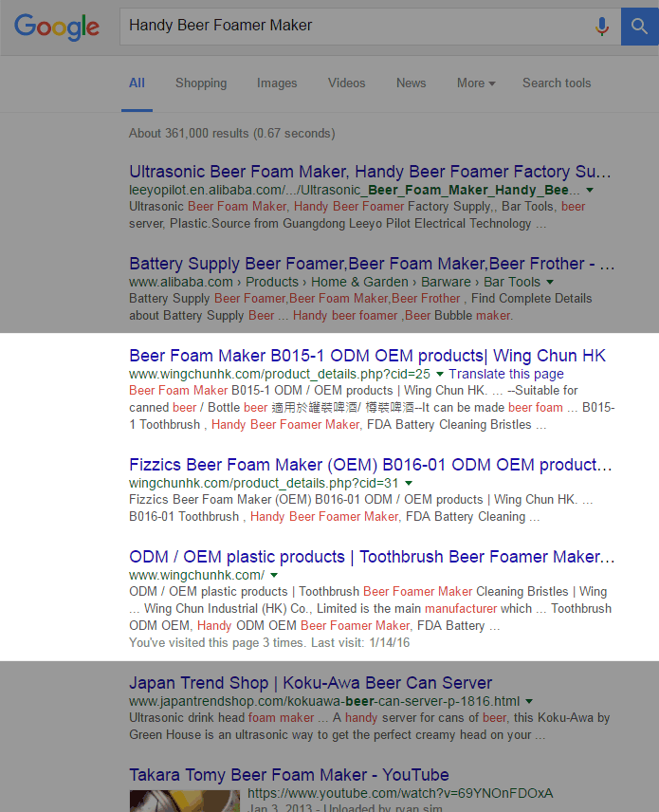The image size is (659, 812).
Task: Expand arrow after product_details.php?cid=31 URL
Action: [x=409, y=483]
